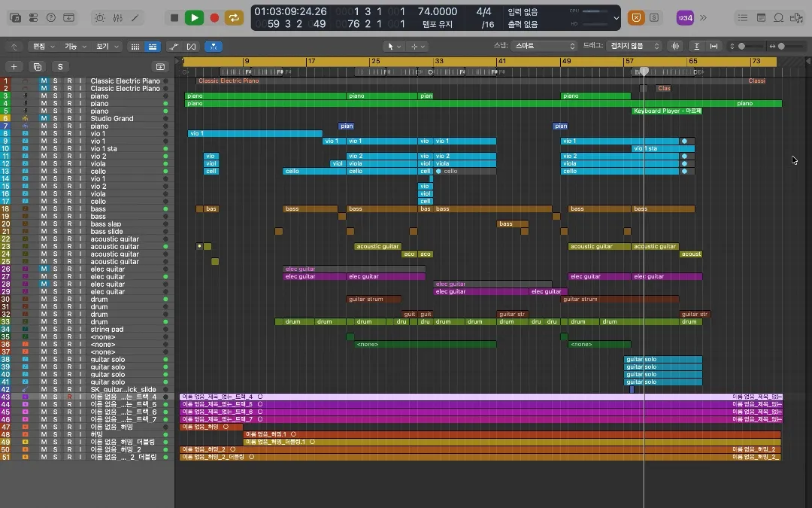Mute the Studio Grand track
The height and width of the screenshot is (508, 812).
pyautogui.click(x=44, y=119)
